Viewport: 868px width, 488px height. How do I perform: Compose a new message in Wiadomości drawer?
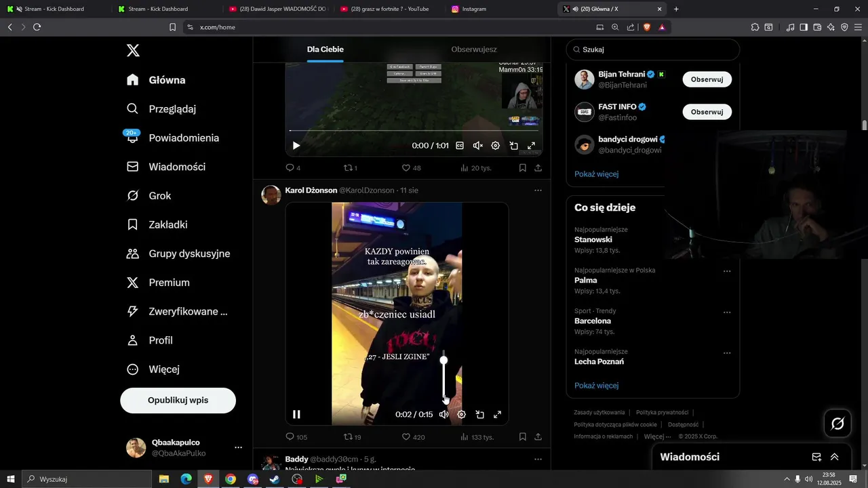tap(816, 457)
